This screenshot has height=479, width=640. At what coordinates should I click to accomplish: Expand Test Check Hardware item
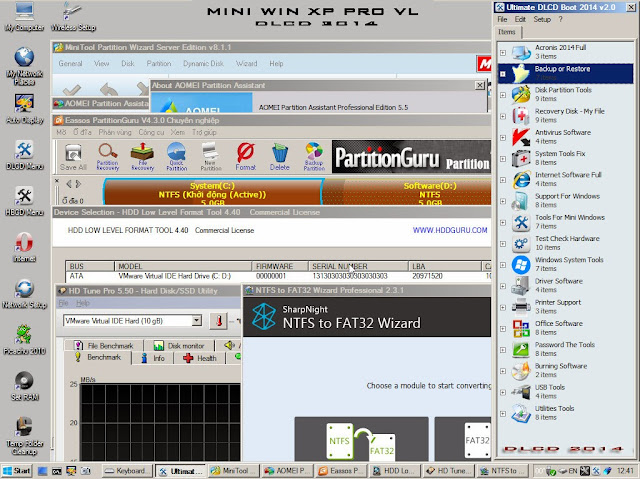point(503,244)
